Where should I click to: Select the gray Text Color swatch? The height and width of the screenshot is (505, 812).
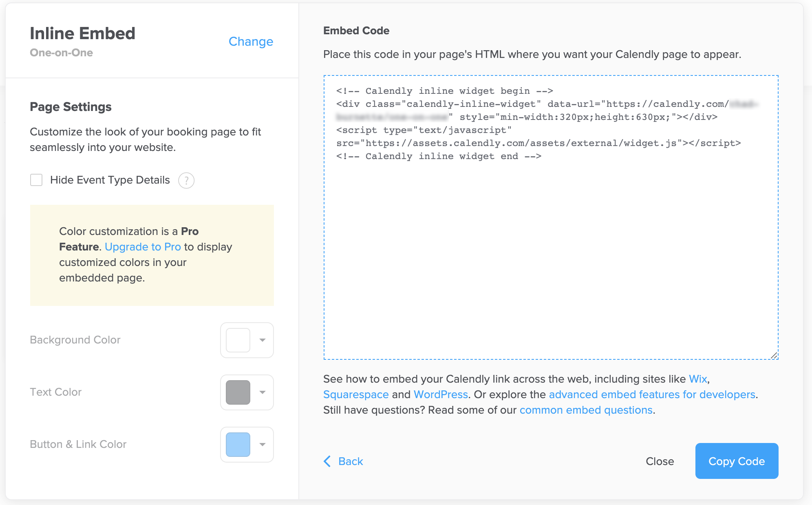[x=238, y=392]
